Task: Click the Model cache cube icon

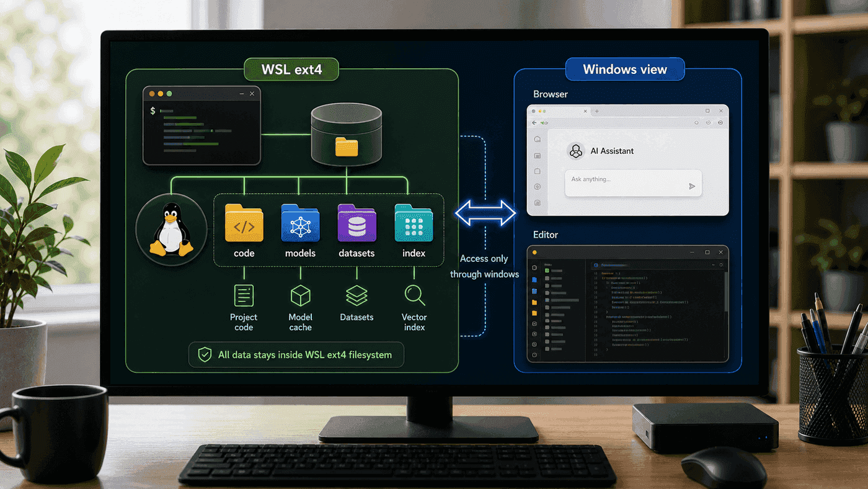Action: [x=300, y=295]
